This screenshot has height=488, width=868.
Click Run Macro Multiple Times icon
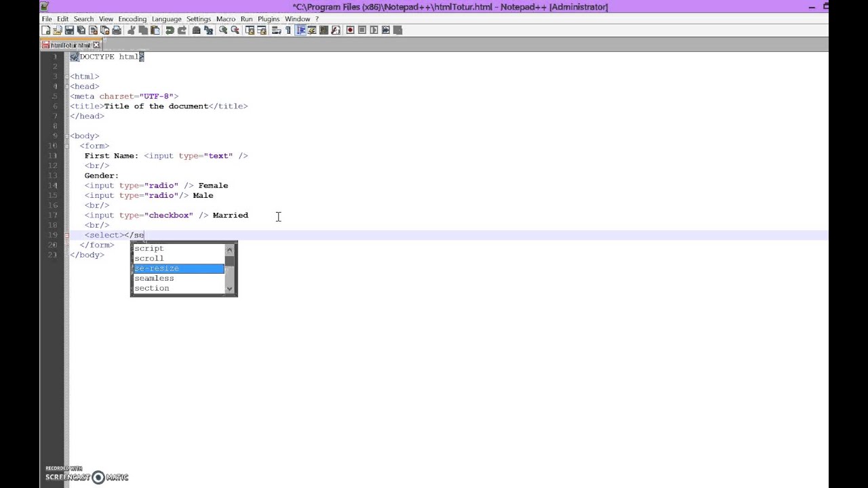point(386,30)
